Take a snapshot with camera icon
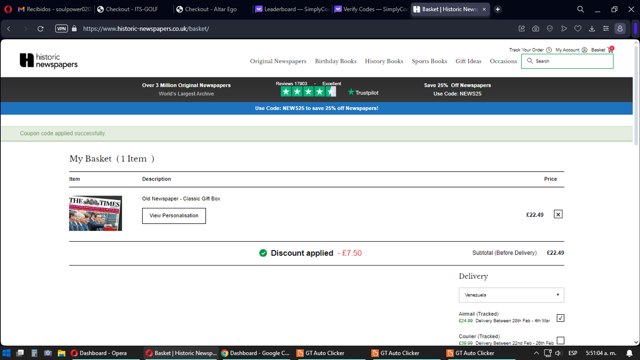Viewport: 640px width, 360px height. [536, 29]
